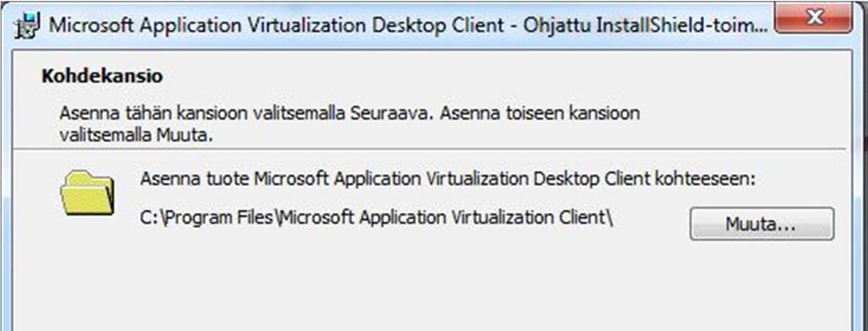
Task: Click the yellow destination folder icon
Action: click(87, 193)
